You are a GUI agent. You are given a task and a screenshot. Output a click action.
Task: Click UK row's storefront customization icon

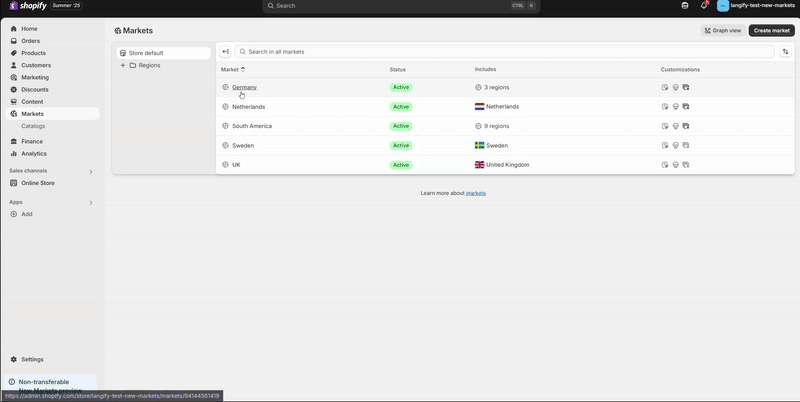(x=676, y=165)
